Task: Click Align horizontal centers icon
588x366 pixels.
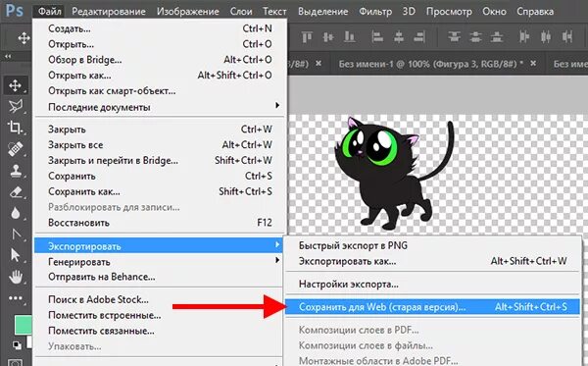Action: coord(398,36)
